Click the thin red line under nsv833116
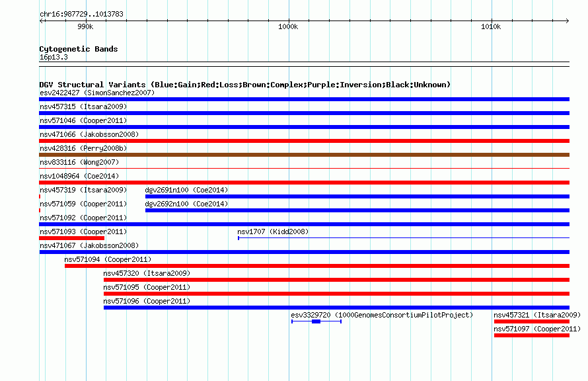The image size is (588, 381). (x=304, y=169)
